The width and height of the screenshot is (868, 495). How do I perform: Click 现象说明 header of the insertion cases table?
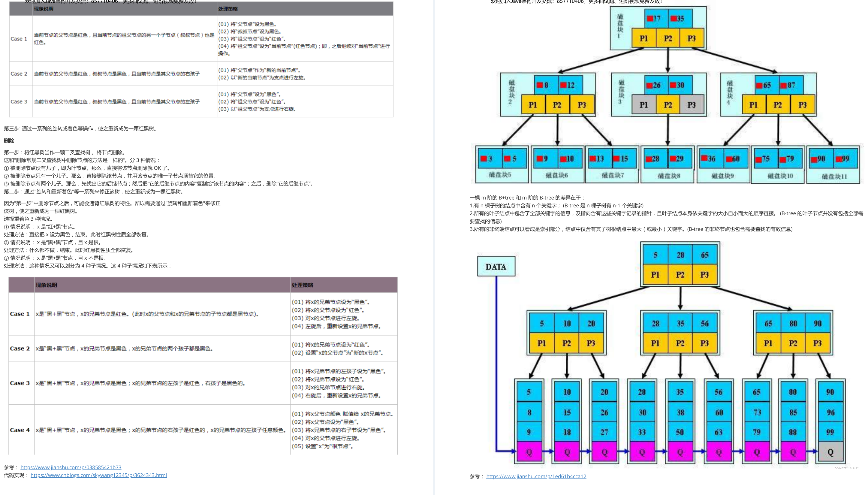tap(44, 9)
